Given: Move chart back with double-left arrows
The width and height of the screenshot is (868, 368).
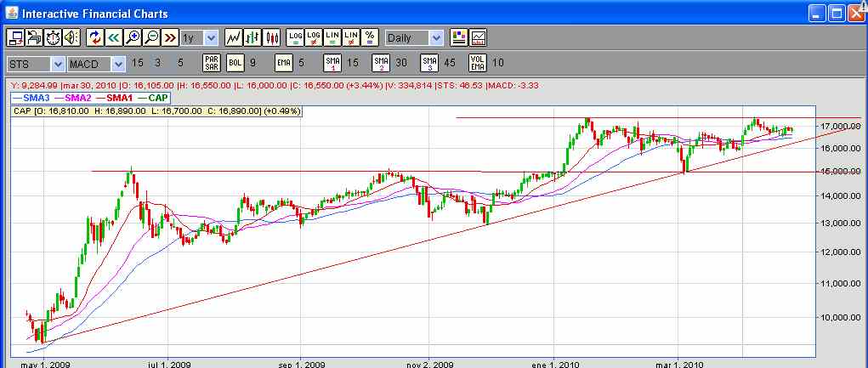Looking at the screenshot, I should pos(114,37).
